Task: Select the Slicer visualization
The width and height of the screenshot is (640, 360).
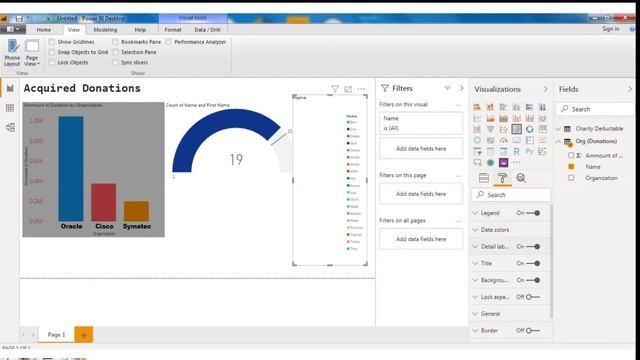Action: coord(477,151)
